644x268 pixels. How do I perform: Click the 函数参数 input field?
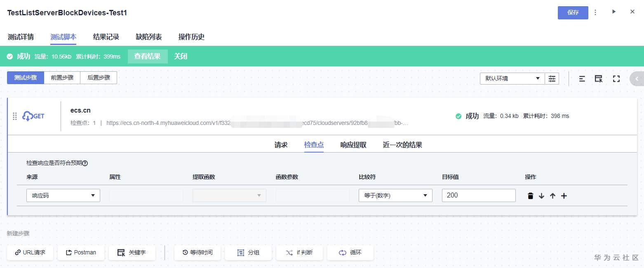tap(313, 195)
